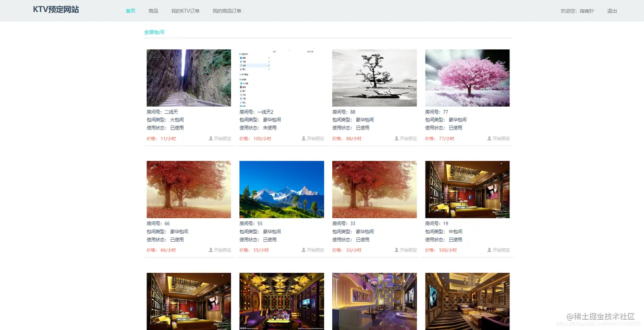Click the person icon in room 55 card
The image size is (644, 330).
(303, 250)
